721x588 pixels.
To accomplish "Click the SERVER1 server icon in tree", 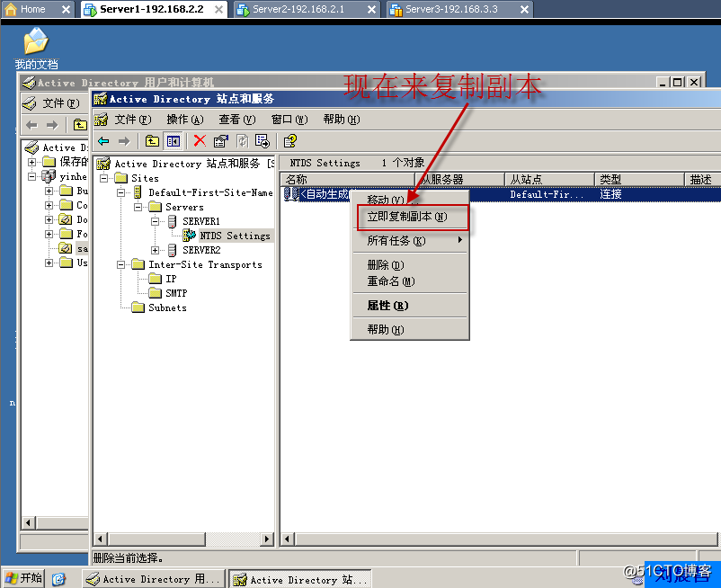I will click(172, 221).
